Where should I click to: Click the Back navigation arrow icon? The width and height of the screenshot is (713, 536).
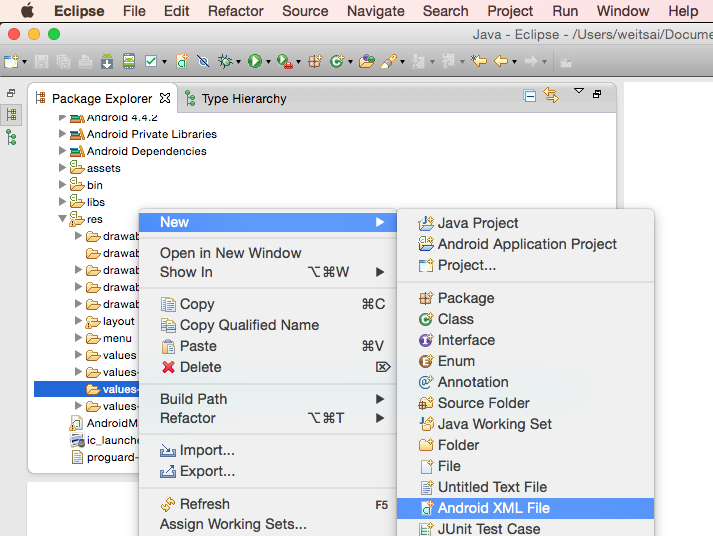pyautogui.click(x=501, y=61)
